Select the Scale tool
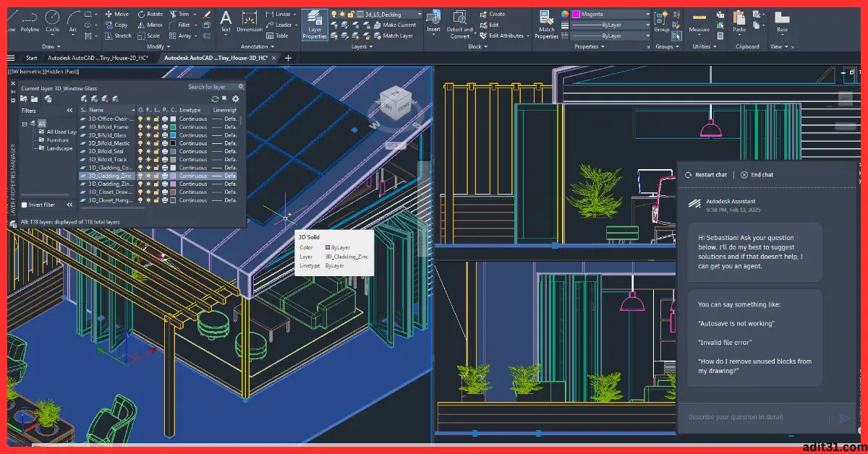Screen dimensions: 868x454 (148, 35)
